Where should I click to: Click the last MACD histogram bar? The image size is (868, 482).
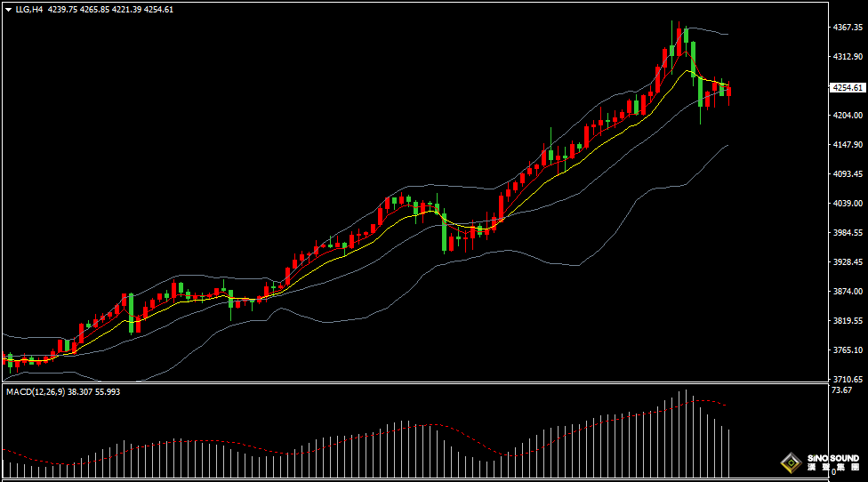click(x=729, y=453)
